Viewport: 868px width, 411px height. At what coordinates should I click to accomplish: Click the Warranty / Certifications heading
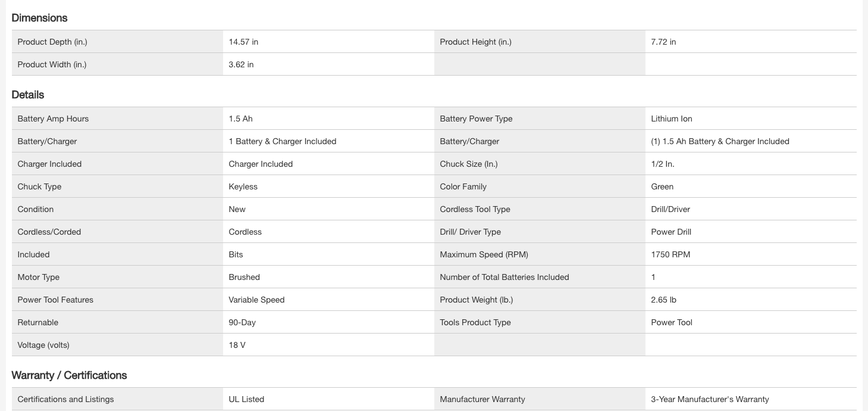(x=69, y=375)
